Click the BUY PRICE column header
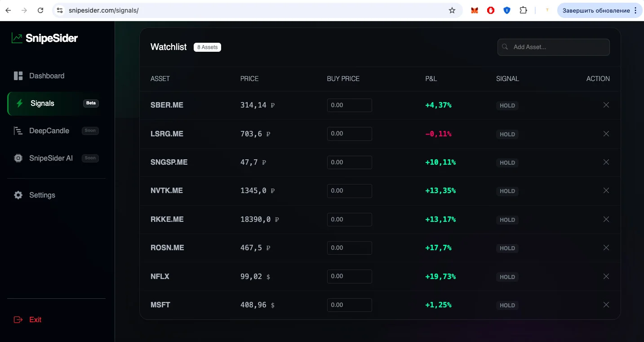Screen dimensions: 644x342 343,79
